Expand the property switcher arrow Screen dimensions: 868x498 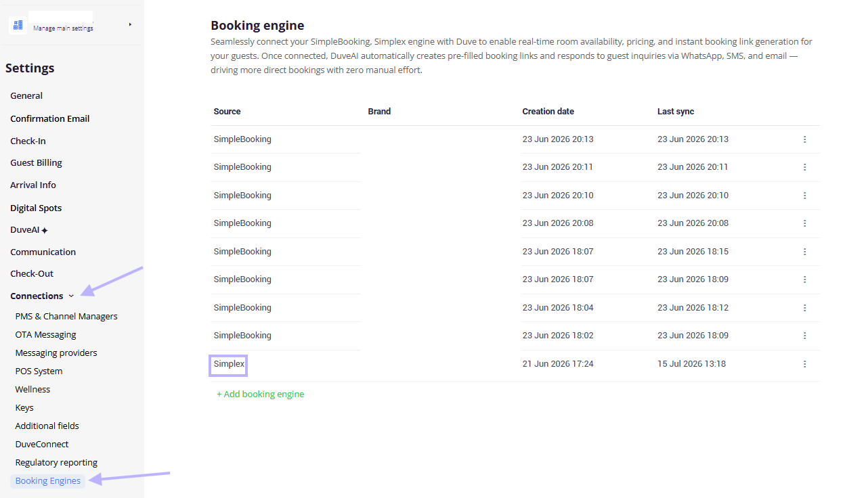130,24
